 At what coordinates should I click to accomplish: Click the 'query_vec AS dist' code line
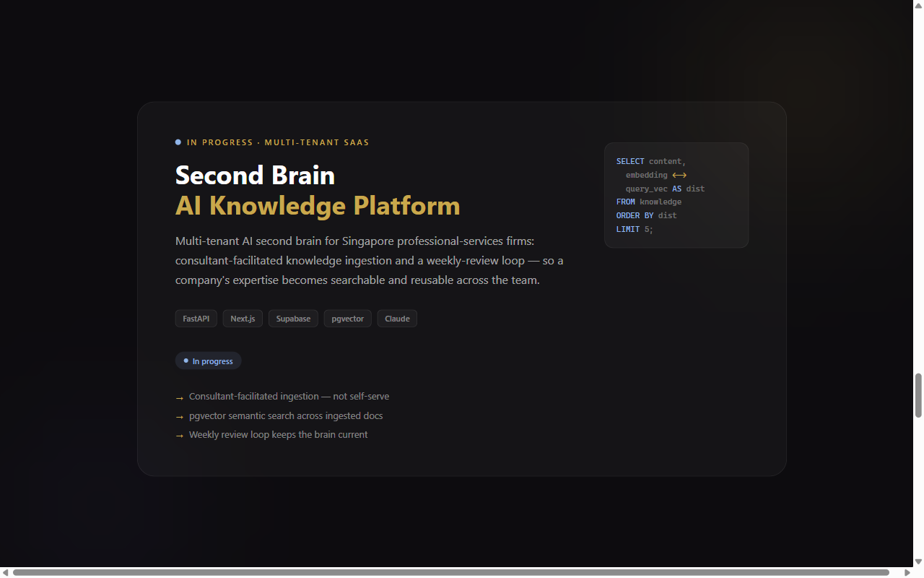click(665, 189)
